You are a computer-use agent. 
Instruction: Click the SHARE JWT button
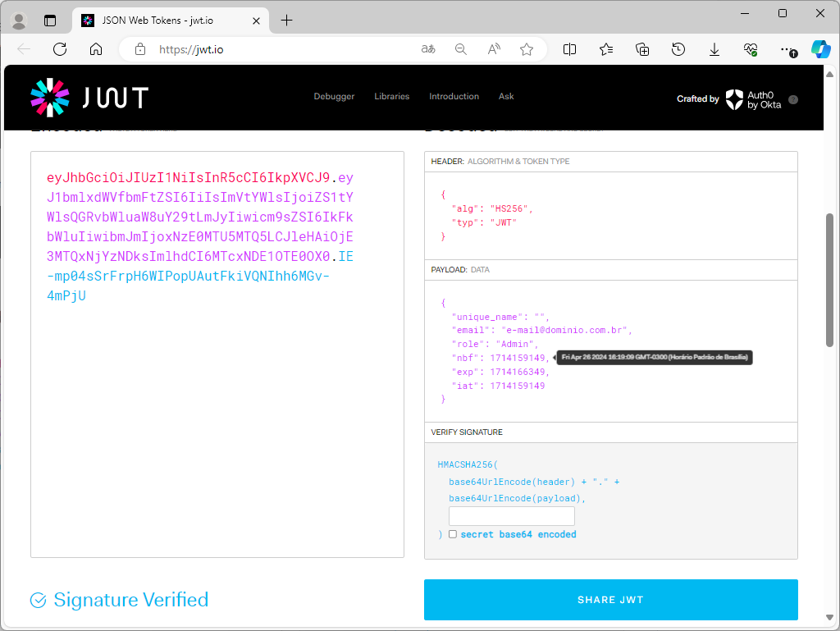coord(610,600)
